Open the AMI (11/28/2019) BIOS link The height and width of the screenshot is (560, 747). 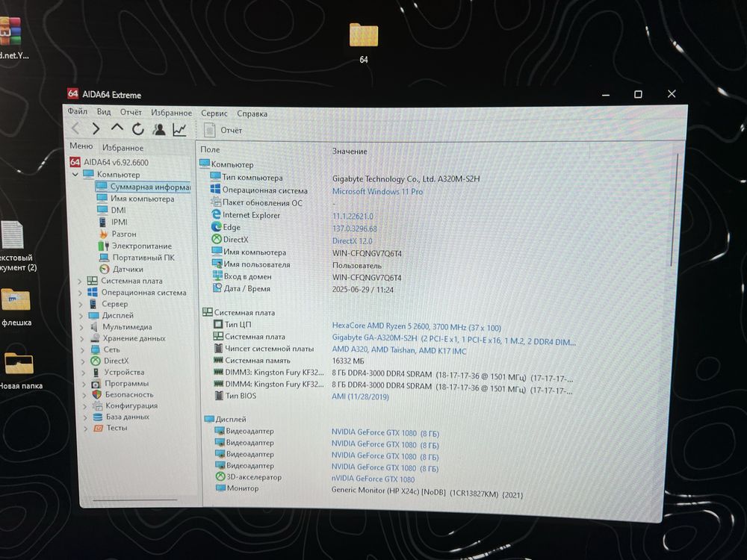point(360,396)
